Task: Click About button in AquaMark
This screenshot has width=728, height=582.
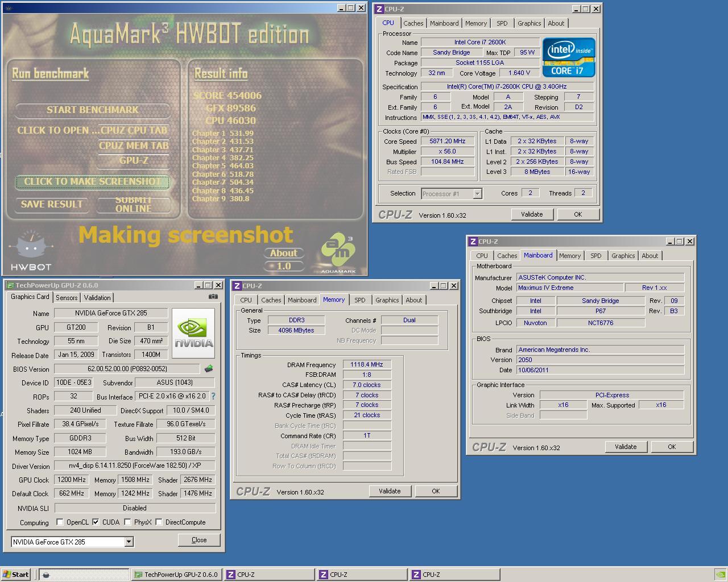Action: (283, 253)
